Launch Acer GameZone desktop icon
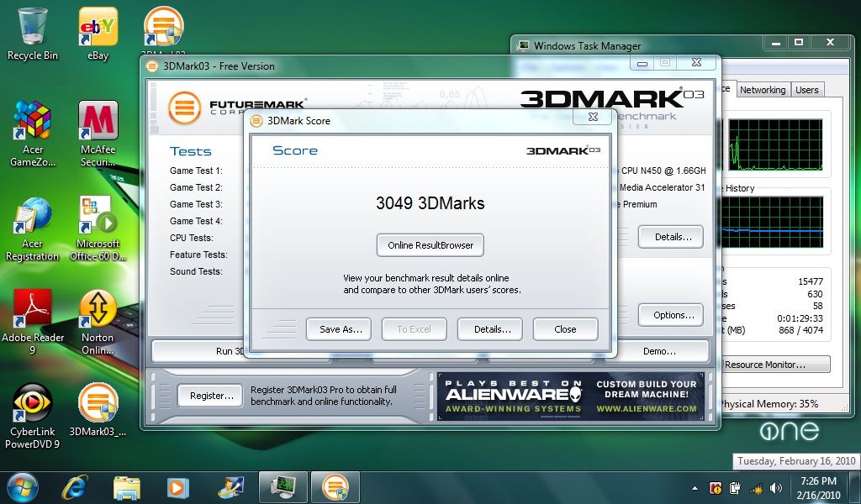 pos(33,134)
